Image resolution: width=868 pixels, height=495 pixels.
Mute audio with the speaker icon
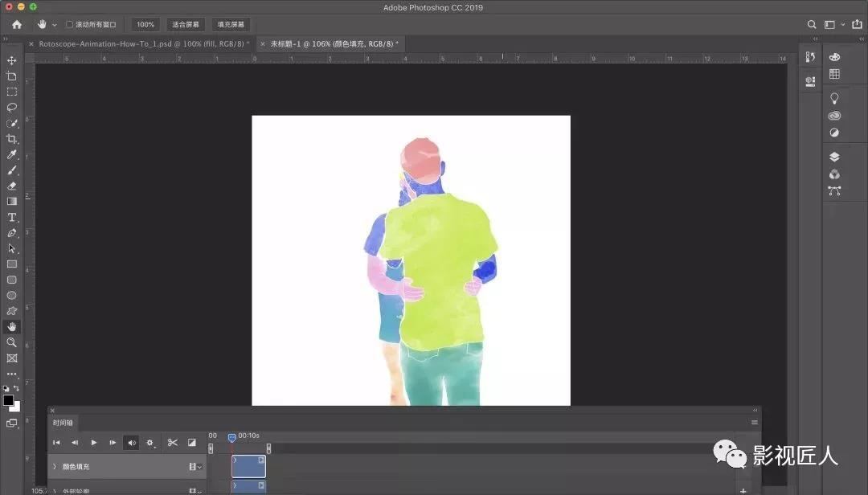tap(131, 442)
